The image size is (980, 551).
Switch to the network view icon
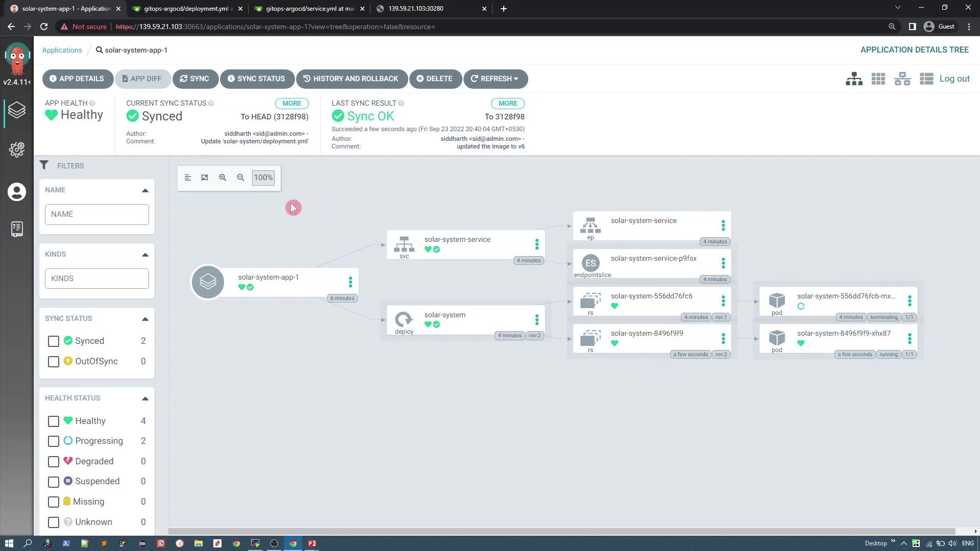tap(902, 79)
